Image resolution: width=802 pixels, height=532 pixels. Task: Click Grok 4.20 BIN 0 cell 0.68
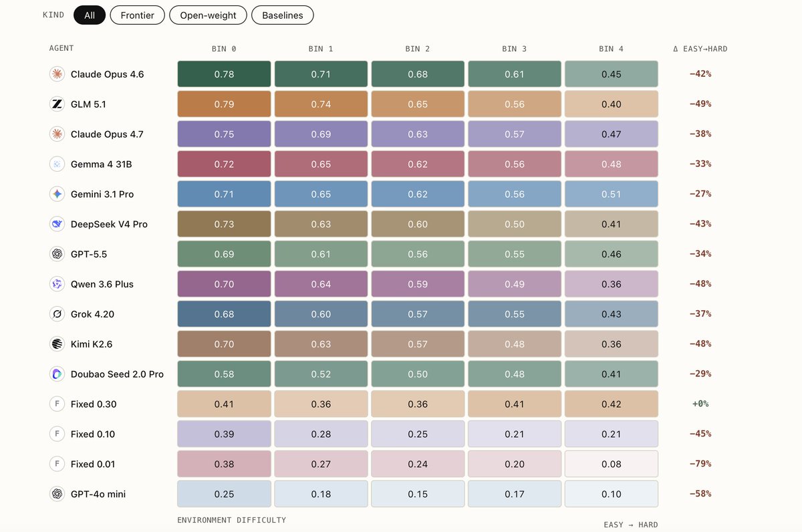pos(224,314)
